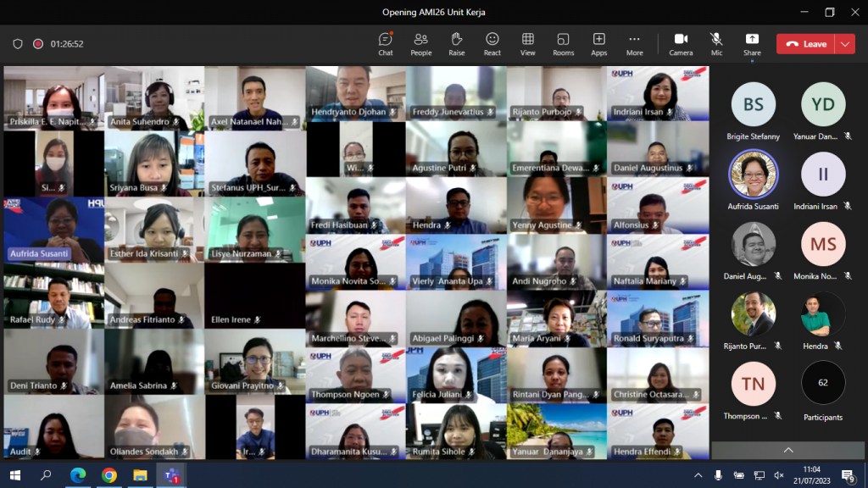Raise your hand in the meeting
Screen dimensions: 868x488
coord(457,43)
